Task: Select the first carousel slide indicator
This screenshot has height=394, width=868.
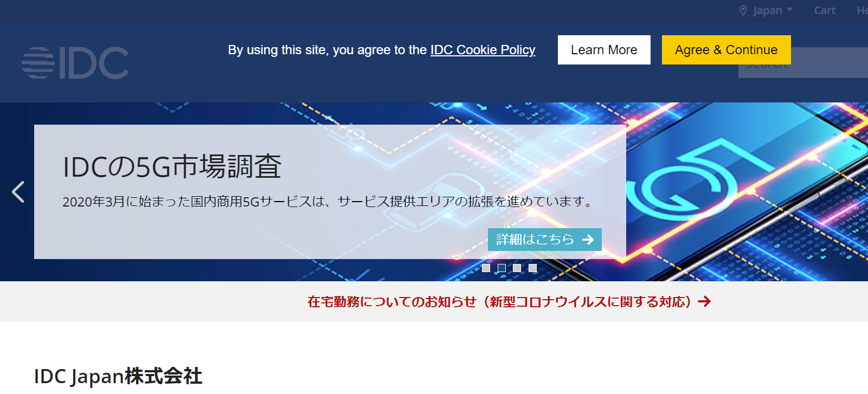Action: tap(486, 268)
